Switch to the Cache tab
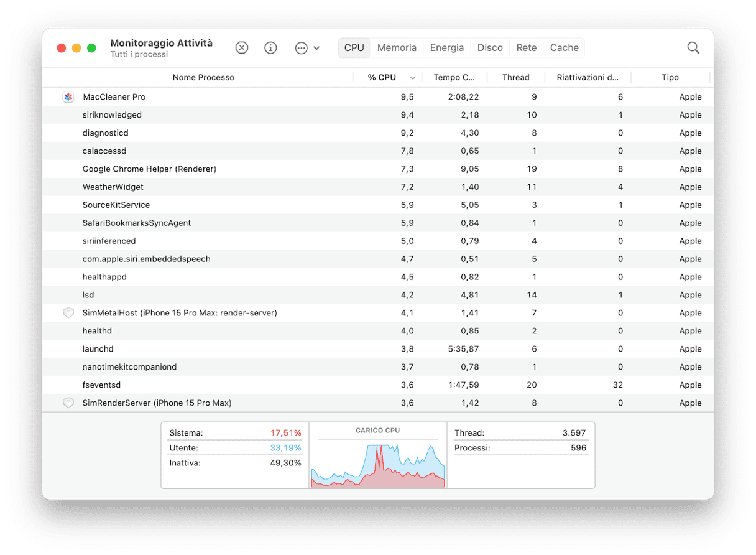Viewport: 756px width, 555px height. click(x=565, y=48)
